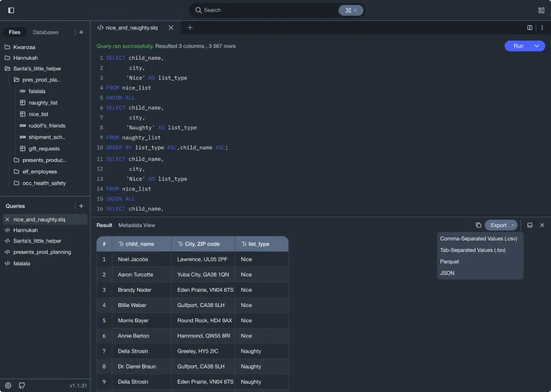
Task: Switch to Metadata View tab
Action: (136, 225)
